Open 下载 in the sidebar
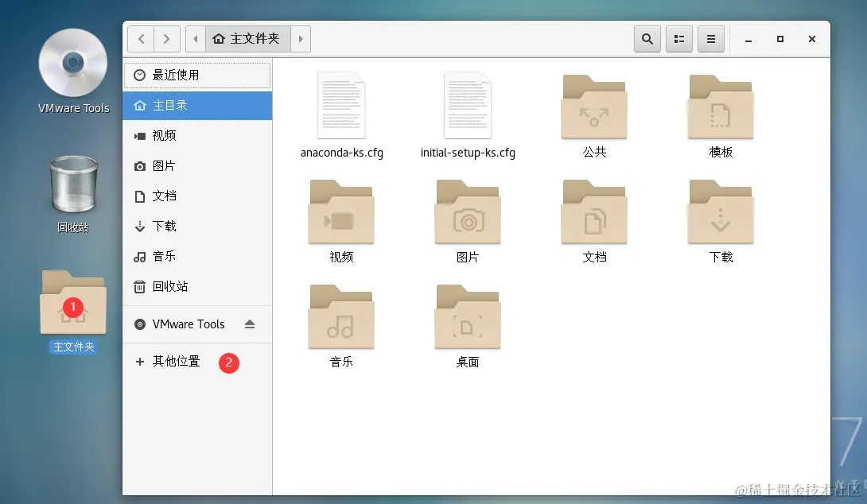 click(197, 226)
